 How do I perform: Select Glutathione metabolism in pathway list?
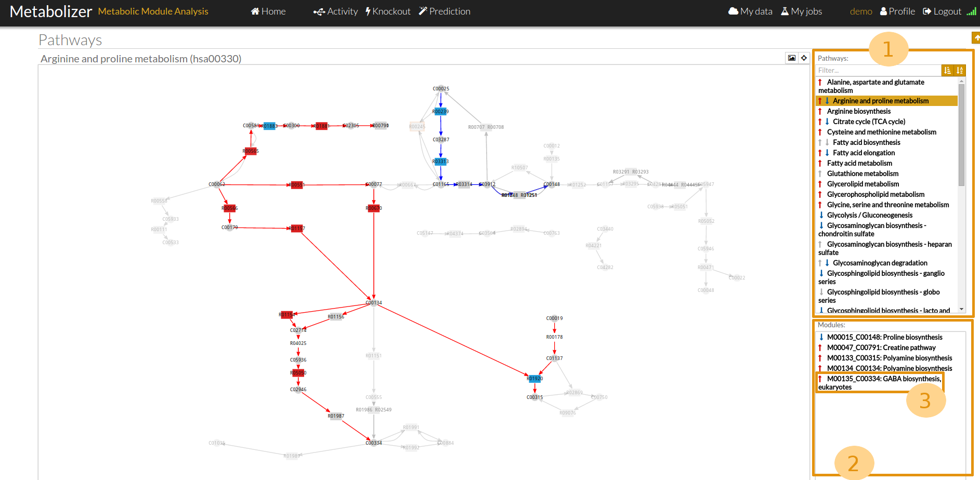863,174
